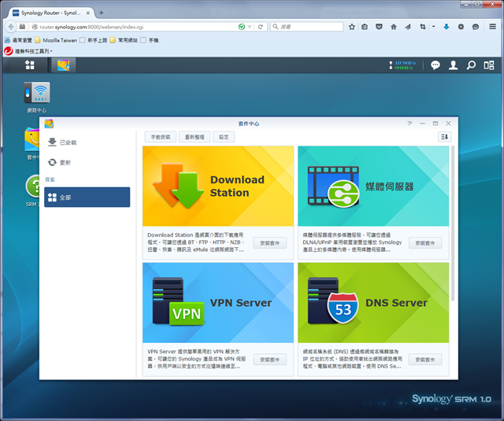Open the SRM search magnifier icon

(x=471, y=65)
